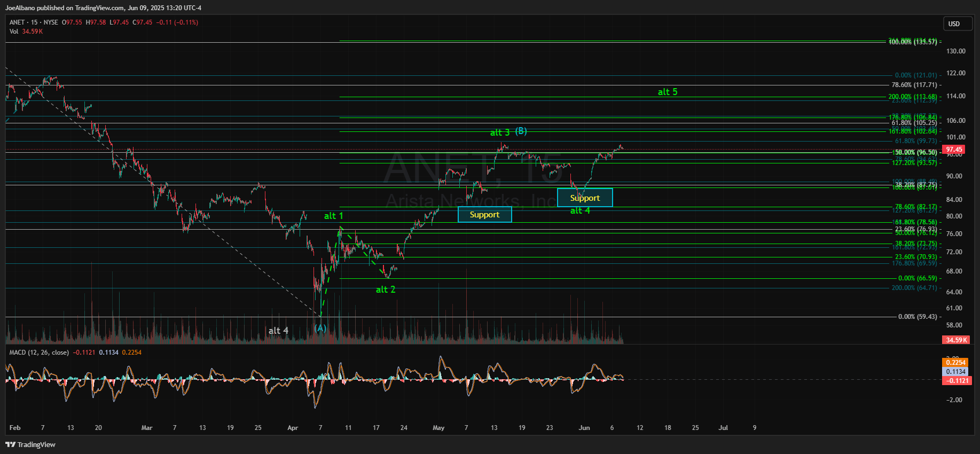980x454 pixels.
Task: Click the red 97.45 current price tag
Action: point(953,150)
